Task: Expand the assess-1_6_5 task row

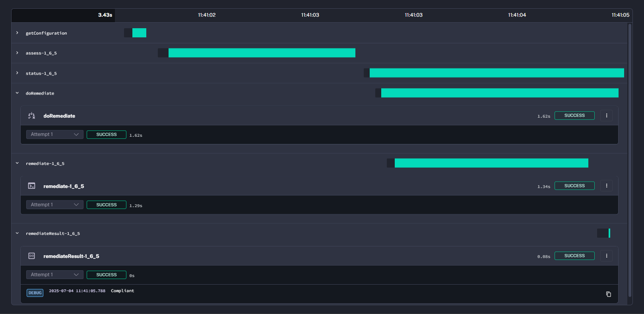Action: click(x=17, y=53)
